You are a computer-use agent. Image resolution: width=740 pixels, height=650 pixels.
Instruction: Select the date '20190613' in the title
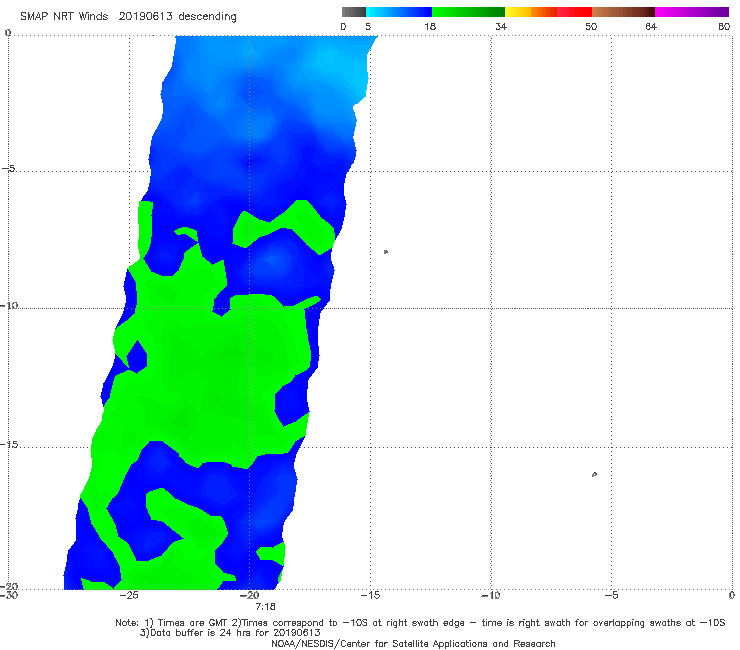[145, 16]
